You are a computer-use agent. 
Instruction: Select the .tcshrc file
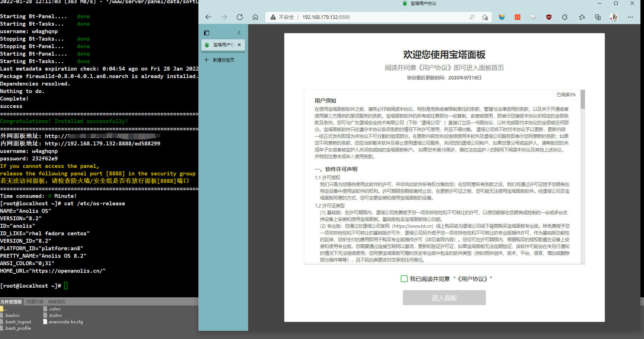(x=53, y=315)
